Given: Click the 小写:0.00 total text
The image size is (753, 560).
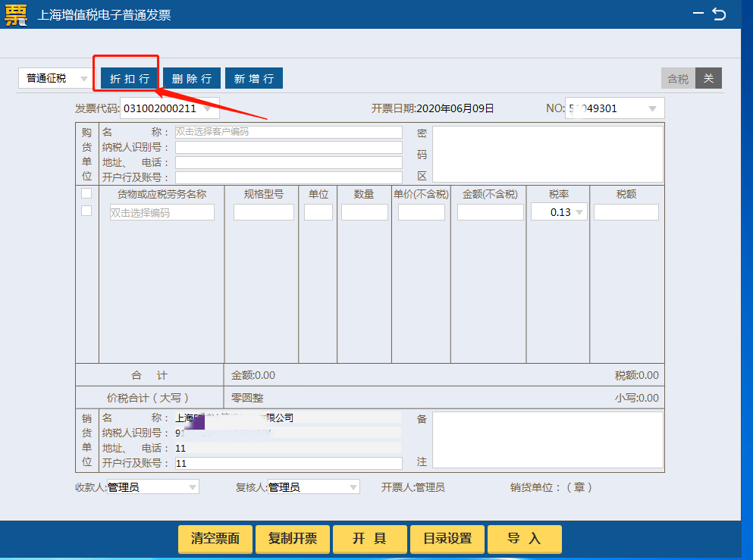Looking at the screenshot, I should (x=637, y=398).
